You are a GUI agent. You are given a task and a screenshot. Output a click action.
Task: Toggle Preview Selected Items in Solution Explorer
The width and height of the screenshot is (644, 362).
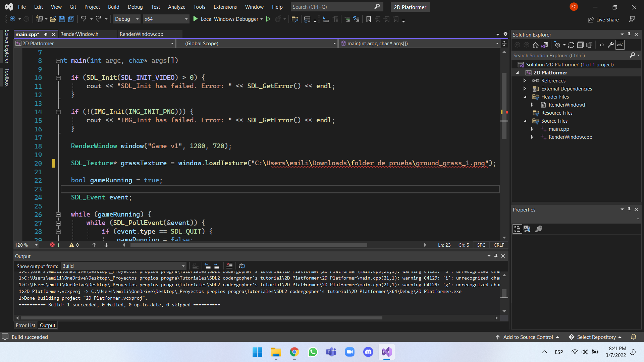click(620, 45)
